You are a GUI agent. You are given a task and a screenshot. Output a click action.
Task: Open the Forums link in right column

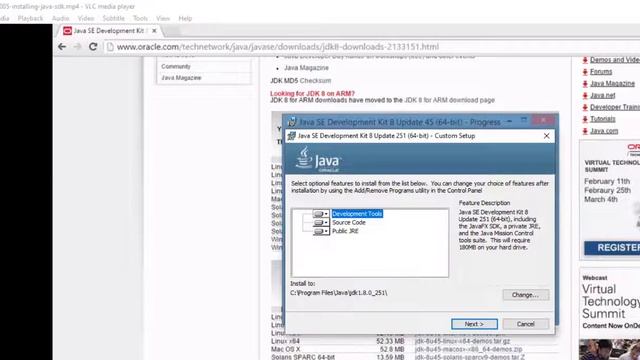601,71
